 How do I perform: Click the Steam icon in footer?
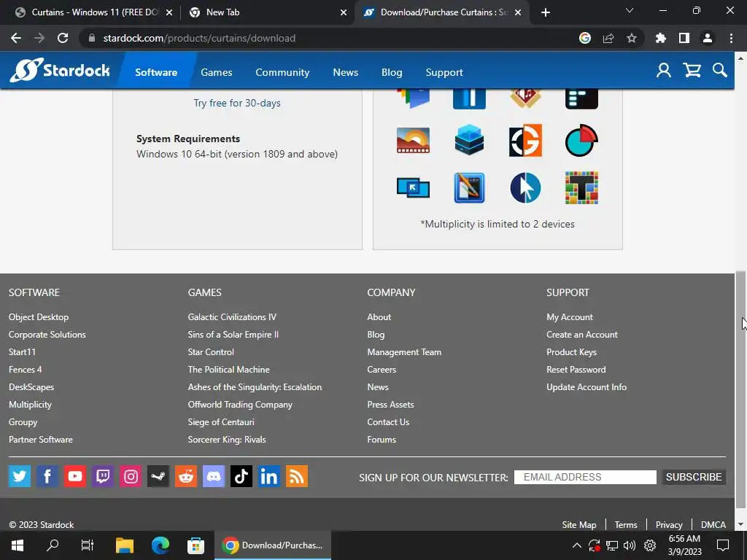pyautogui.click(x=158, y=476)
